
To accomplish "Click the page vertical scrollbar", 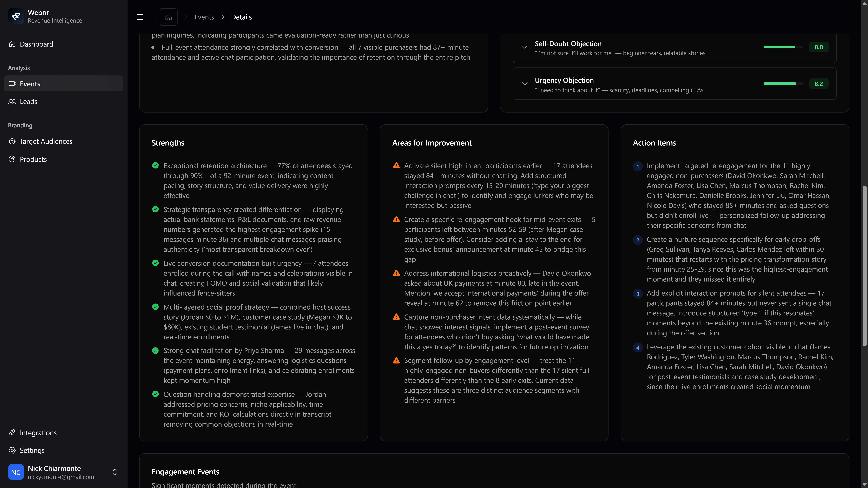I will coord(864,266).
